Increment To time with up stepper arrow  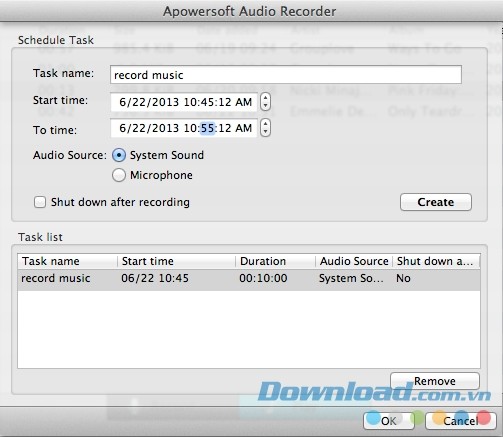point(265,124)
